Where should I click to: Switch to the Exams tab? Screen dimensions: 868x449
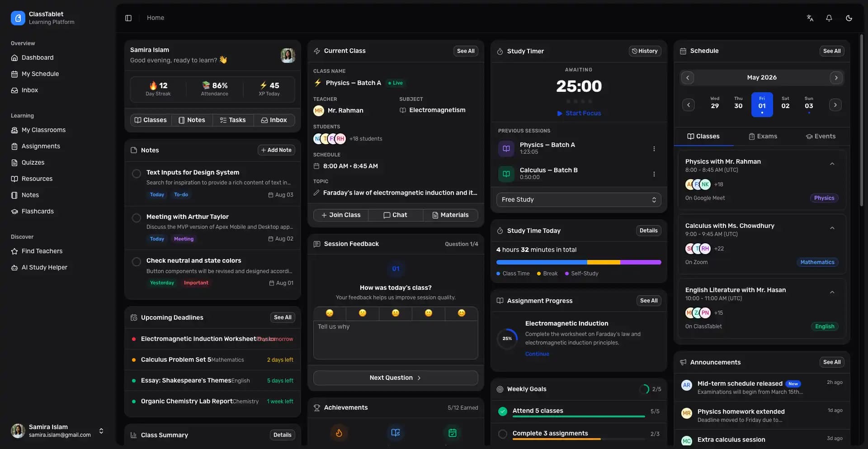point(764,136)
